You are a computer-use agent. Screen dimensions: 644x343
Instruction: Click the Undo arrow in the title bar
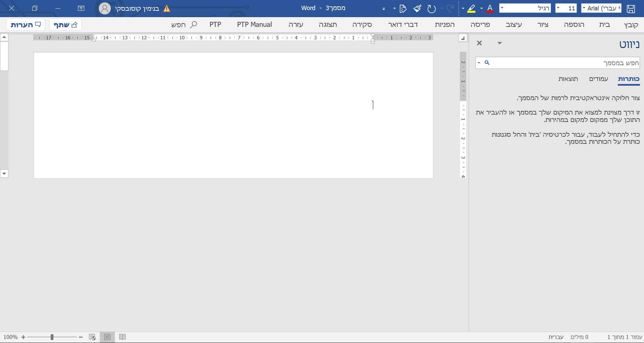click(x=431, y=8)
